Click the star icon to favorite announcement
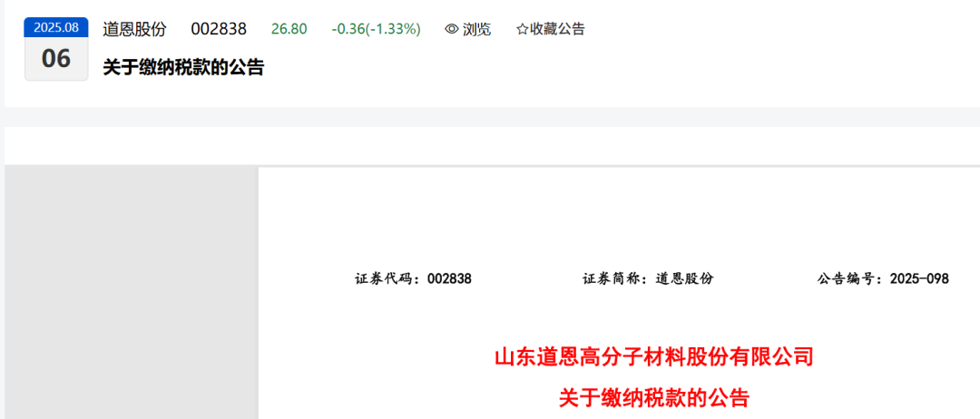980x419 pixels. point(522,29)
